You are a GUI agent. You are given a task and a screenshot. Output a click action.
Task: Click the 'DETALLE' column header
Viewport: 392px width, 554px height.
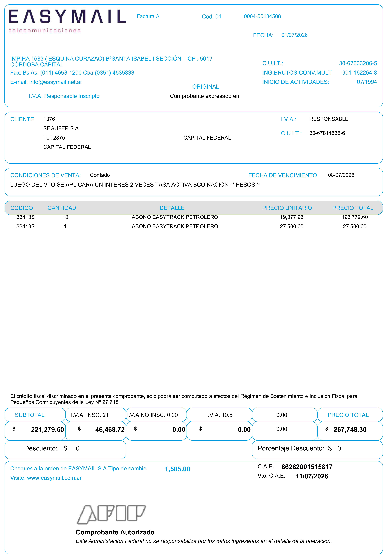172,208
